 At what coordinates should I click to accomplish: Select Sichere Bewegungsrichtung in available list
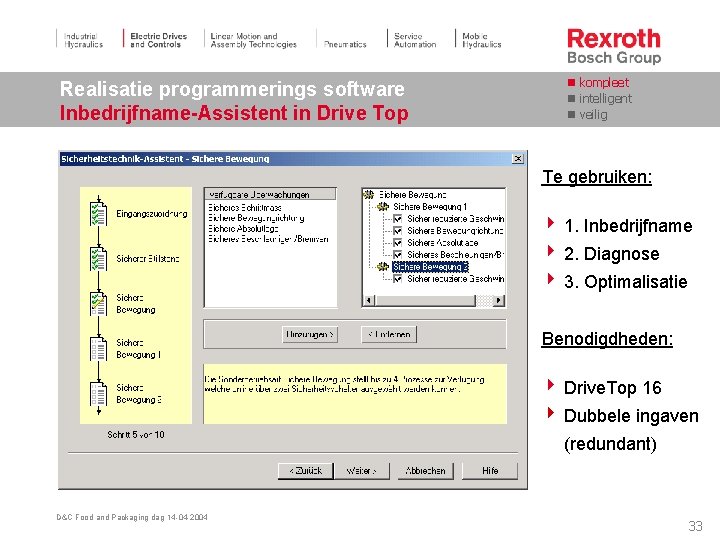[256, 218]
